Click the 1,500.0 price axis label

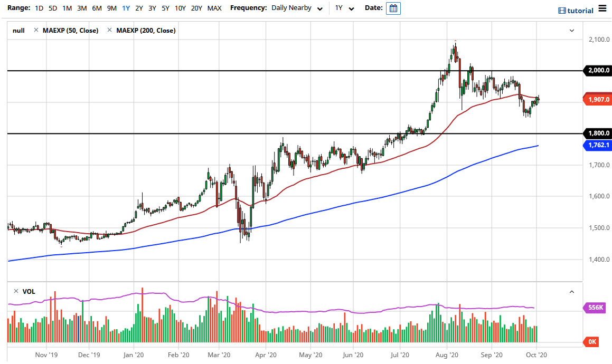pyautogui.click(x=599, y=228)
